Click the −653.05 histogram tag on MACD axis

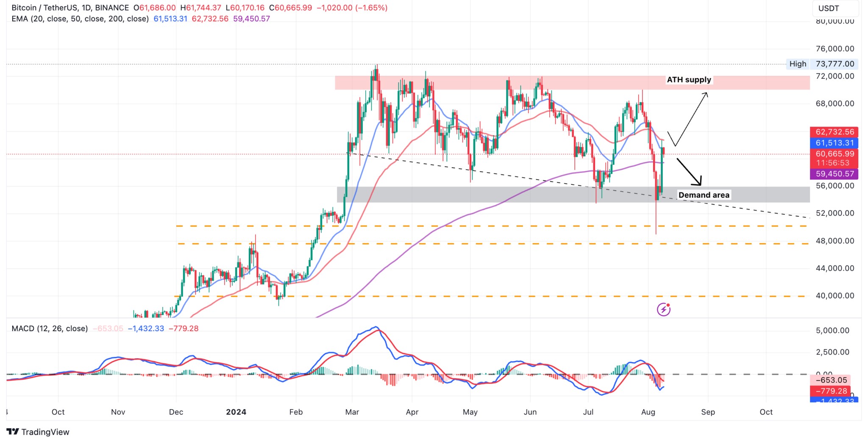click(x=831, y=380)
